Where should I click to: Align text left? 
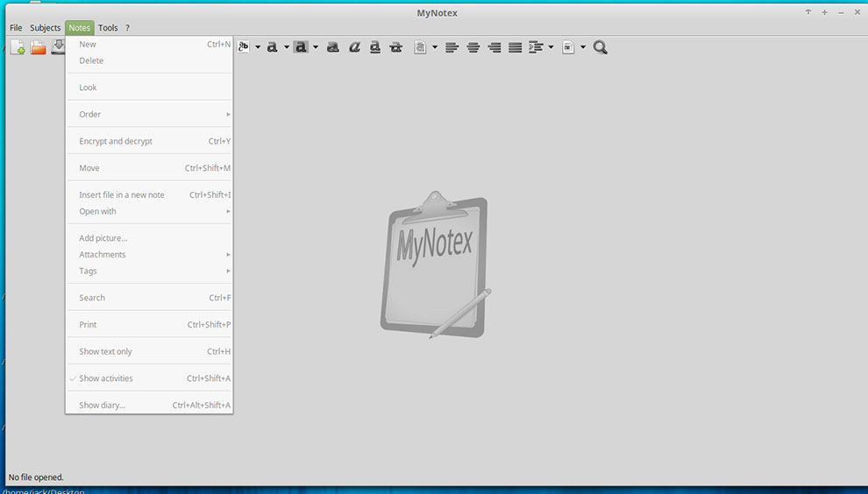[x=452, y=47]
